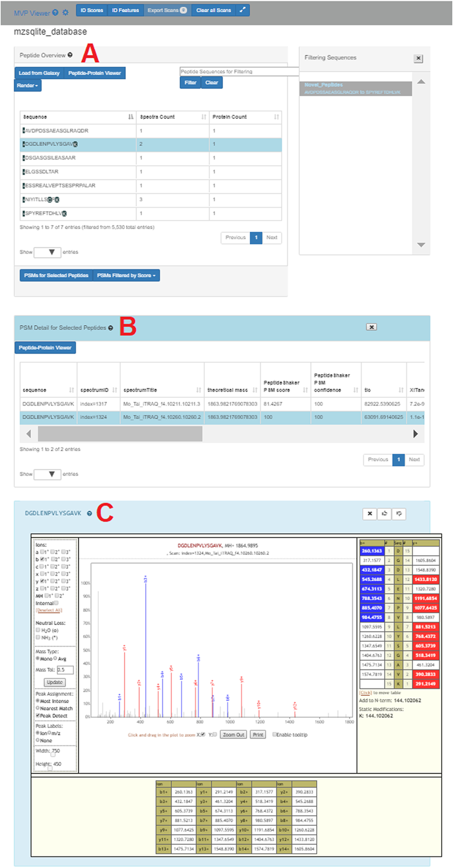Close the DGDLENPVLYSGAVK spectrum panel

pyautogui.click(x=370, y=513)
